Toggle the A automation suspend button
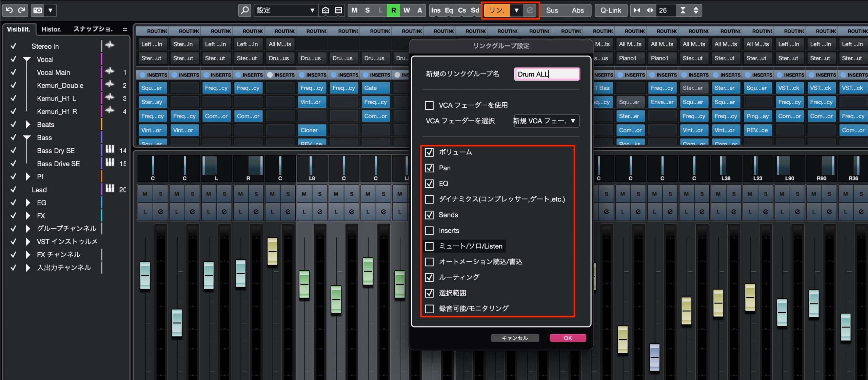This screenshot has height=380, width=868. 419,10
